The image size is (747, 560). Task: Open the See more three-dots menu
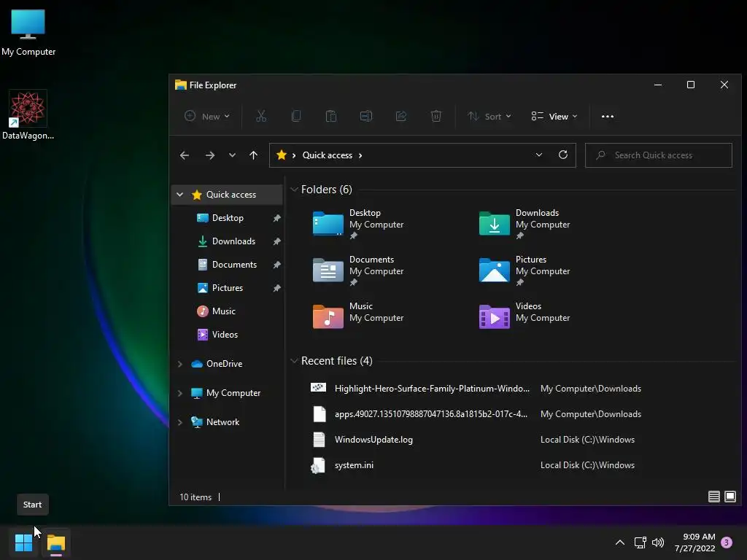[x=608, y=116]
